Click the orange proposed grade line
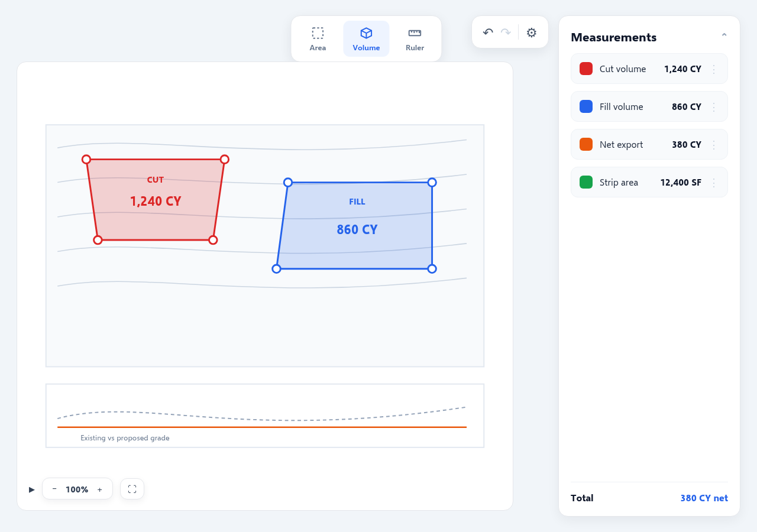The height and width of the screenshot is (532, 757). pos(262,427)
